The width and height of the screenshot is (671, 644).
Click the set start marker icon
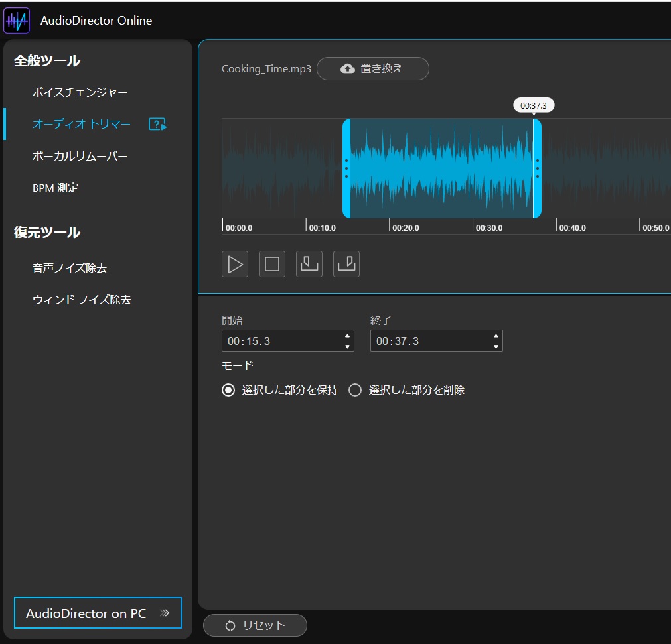click(309, 264)
